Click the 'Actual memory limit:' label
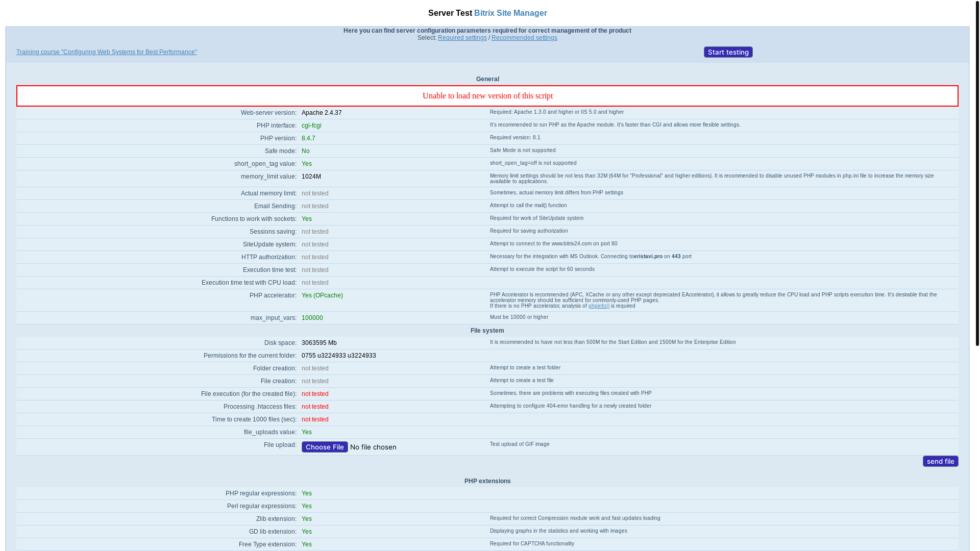Screen dimensions: 980x551 268,193
